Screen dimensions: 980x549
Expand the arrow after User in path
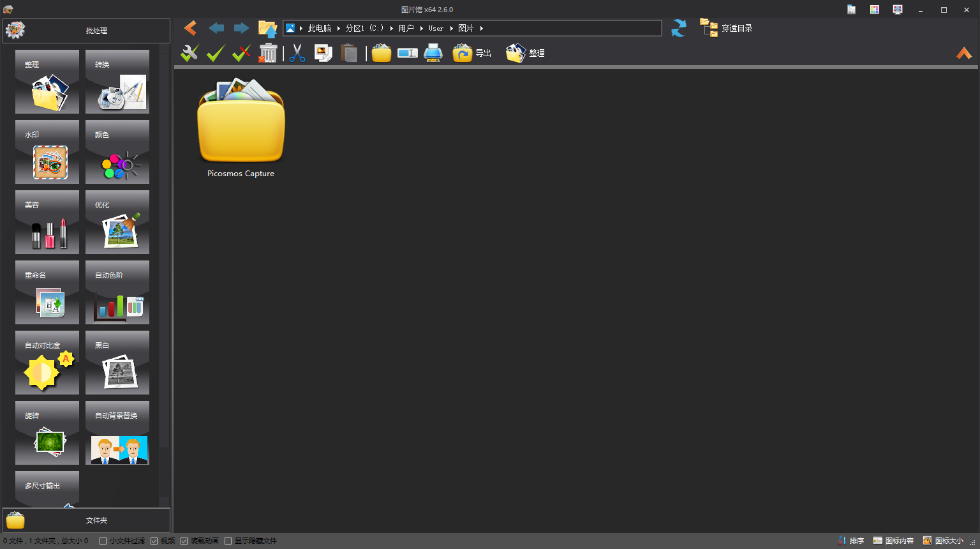tap(451, 28)
